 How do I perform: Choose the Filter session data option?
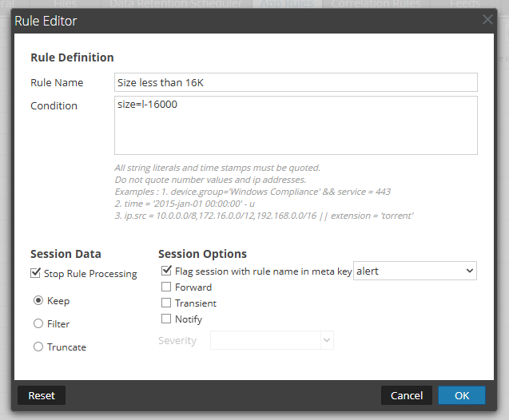pyautogui.click(x=38, y=324)
